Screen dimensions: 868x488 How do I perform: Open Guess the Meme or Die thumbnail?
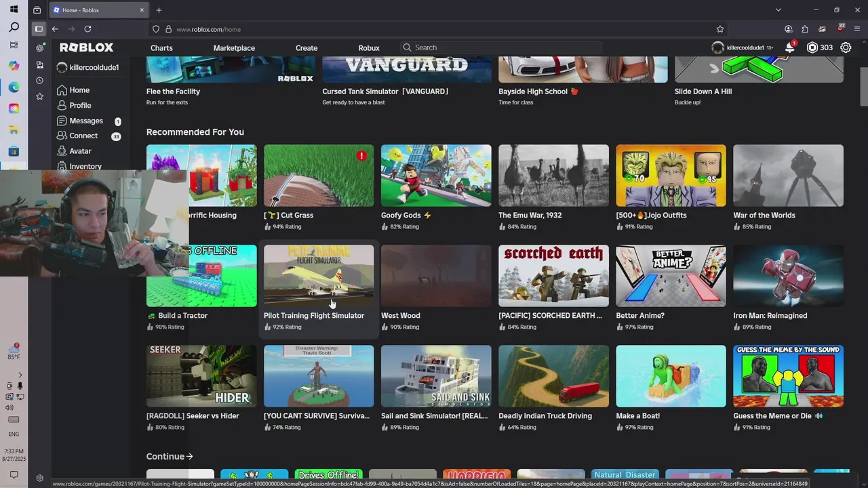[788, 376]
